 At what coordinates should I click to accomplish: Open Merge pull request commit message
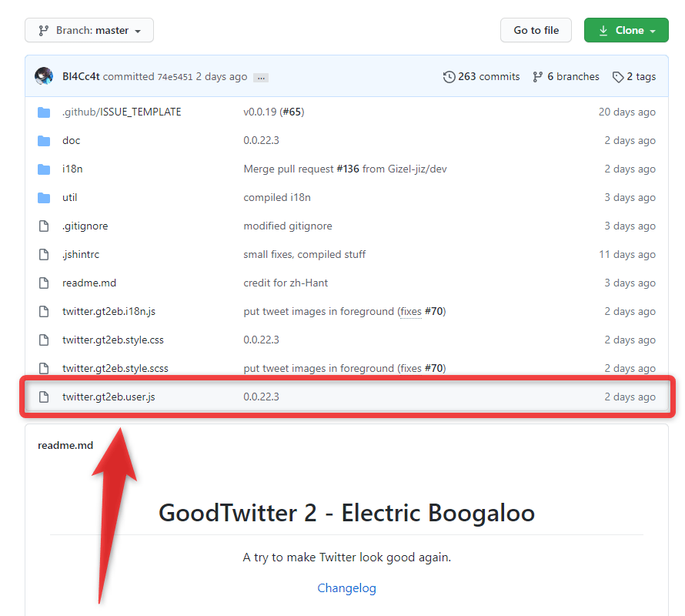pyautogui.click(x=289, y=169)
